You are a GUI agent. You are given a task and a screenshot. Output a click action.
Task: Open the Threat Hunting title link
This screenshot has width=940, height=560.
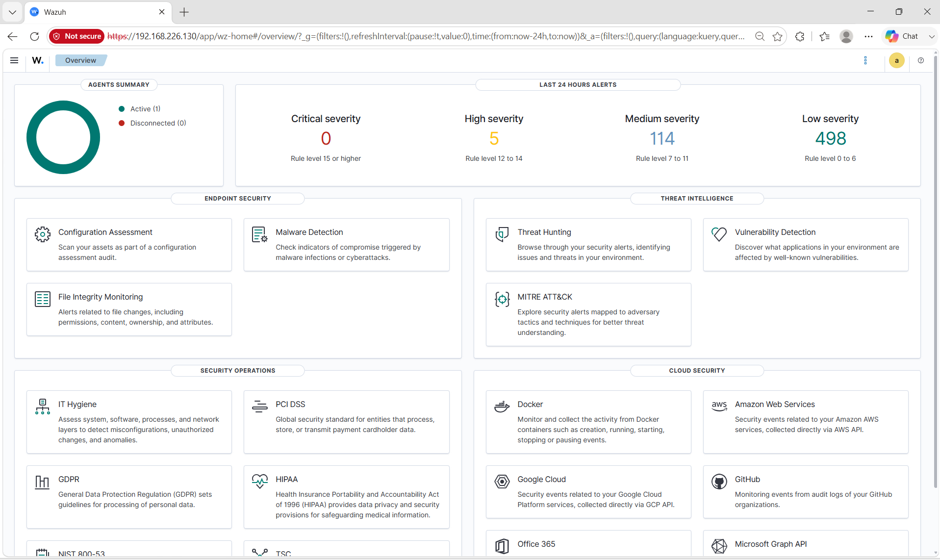click(544, 232)
